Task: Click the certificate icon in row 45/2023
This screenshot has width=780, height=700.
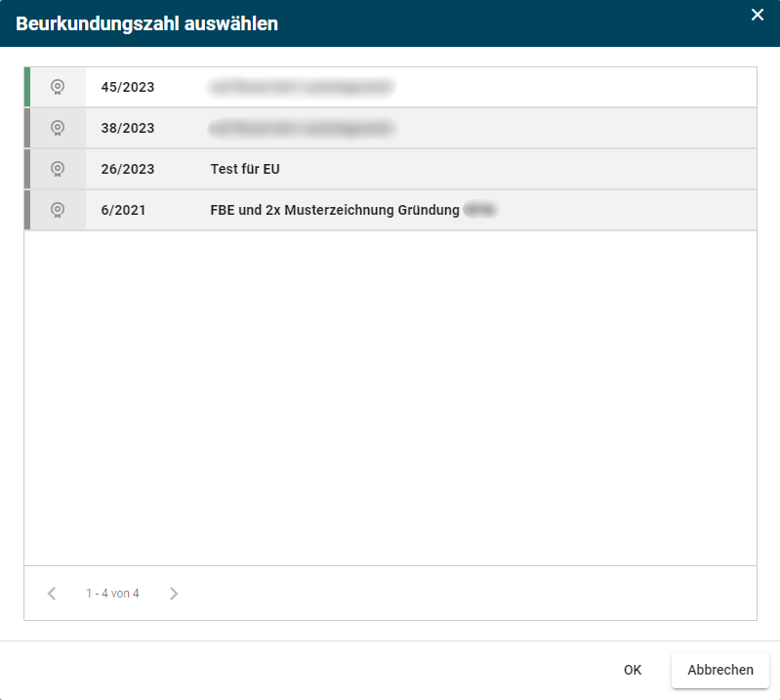Action: pyautogui.click(x=58, y=87)
